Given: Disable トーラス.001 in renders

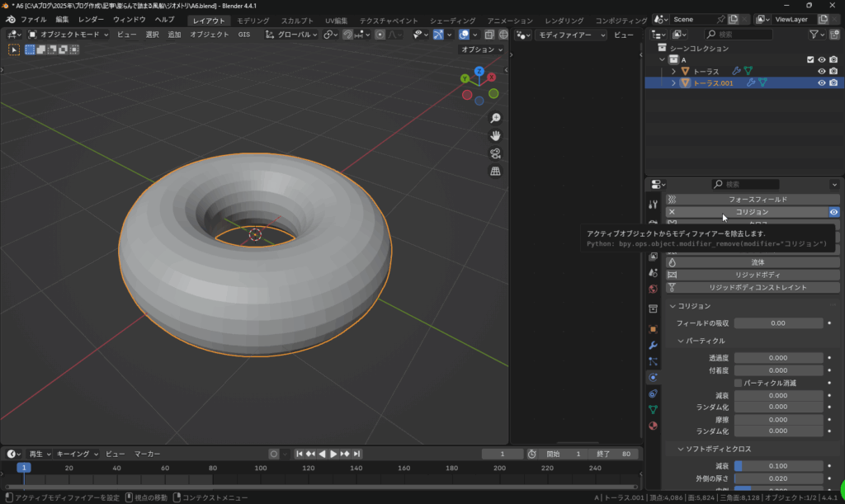Looking at the screenshot, I should (833, 83).
